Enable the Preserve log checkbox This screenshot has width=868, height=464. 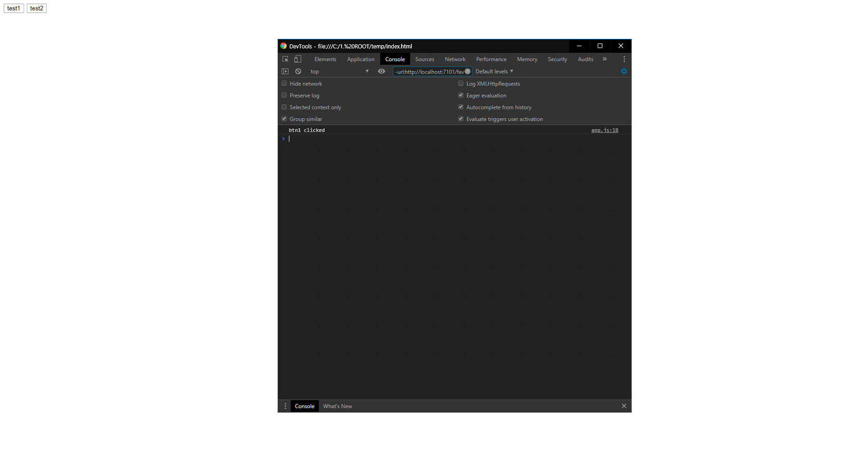tap(284, 95)
